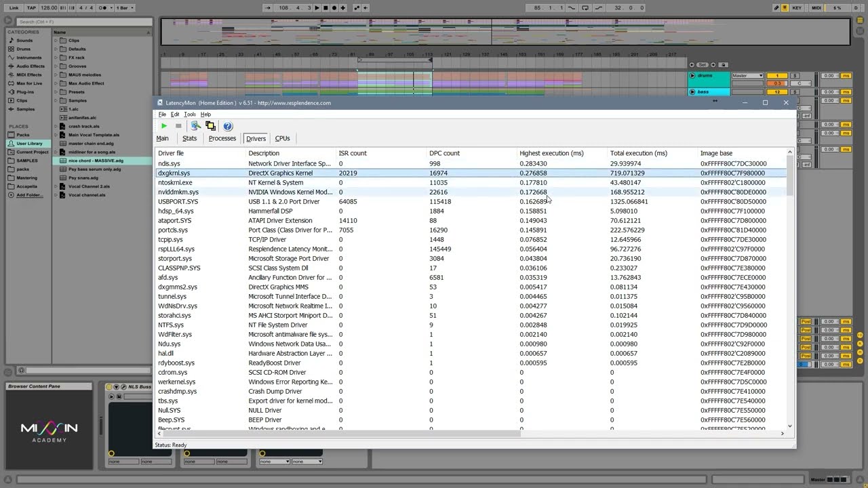Click Ableton's arrangement Record button
Image resolution: width=868 pixels, height=488 pixels.
334,8
